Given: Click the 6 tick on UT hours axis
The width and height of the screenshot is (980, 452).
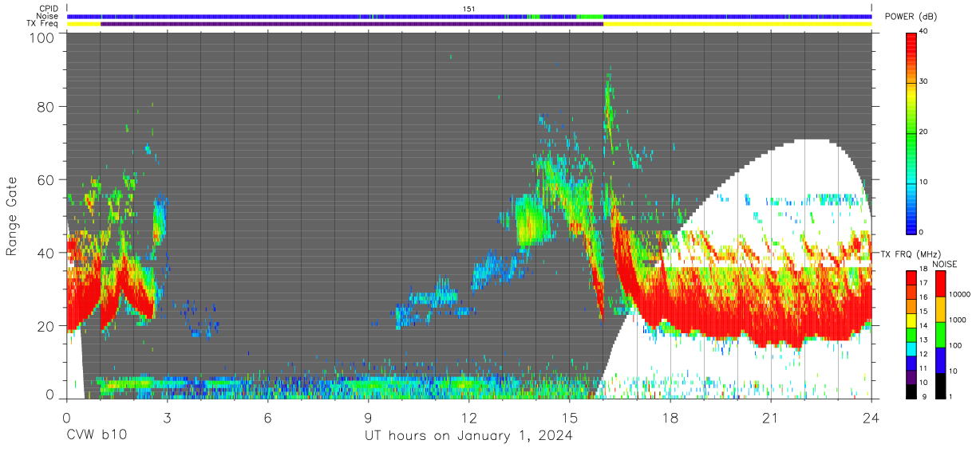Looking at the screenshot, I should [x=268, y=417].
